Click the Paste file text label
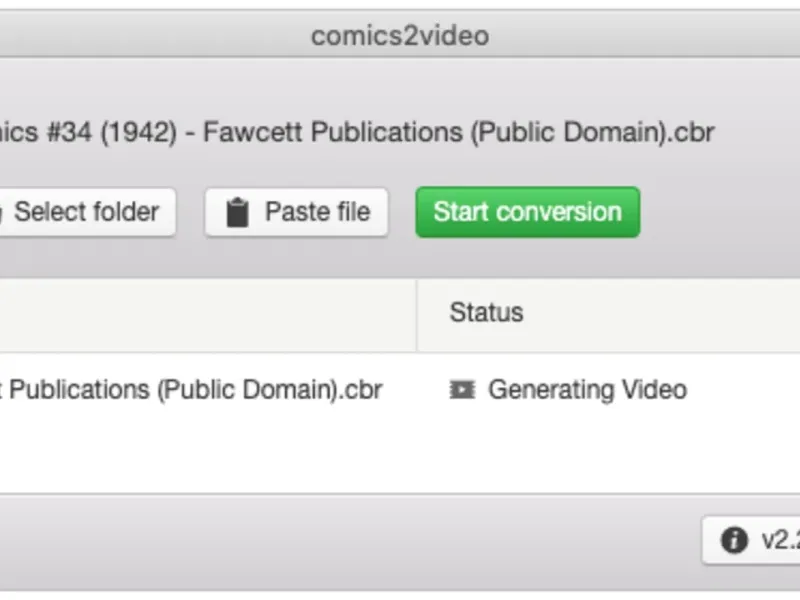The width and height of the screenshot is (800, 600). (x=317, y=212)
